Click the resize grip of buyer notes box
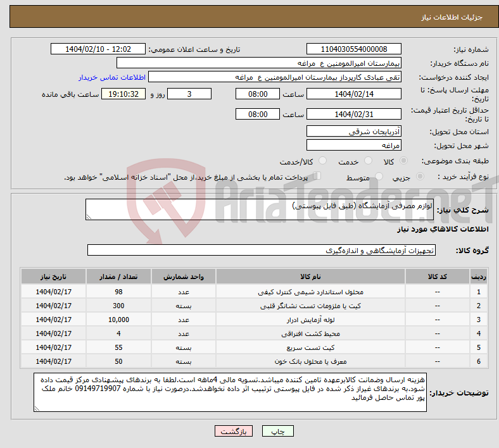The image size is (499, 448). (x=37, y=409)
